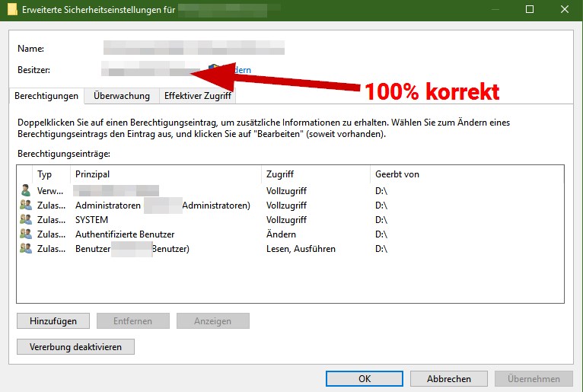
Task: Click the group icon of the SYSTEM row
Action: 26,219
